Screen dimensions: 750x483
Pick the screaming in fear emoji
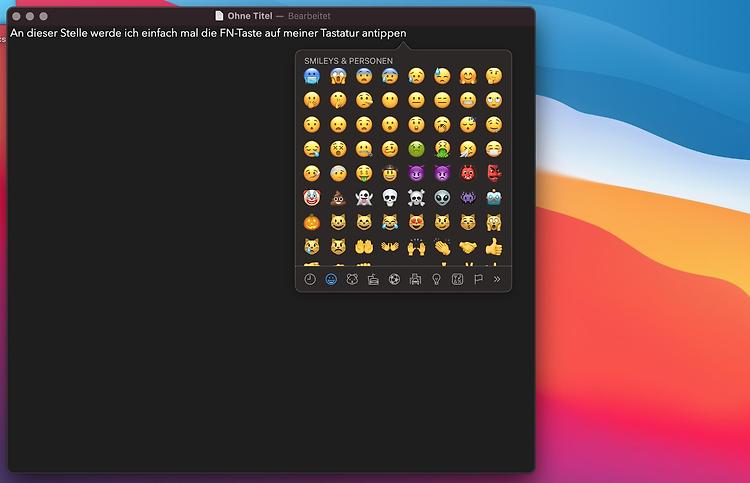(x=338, y=76)
